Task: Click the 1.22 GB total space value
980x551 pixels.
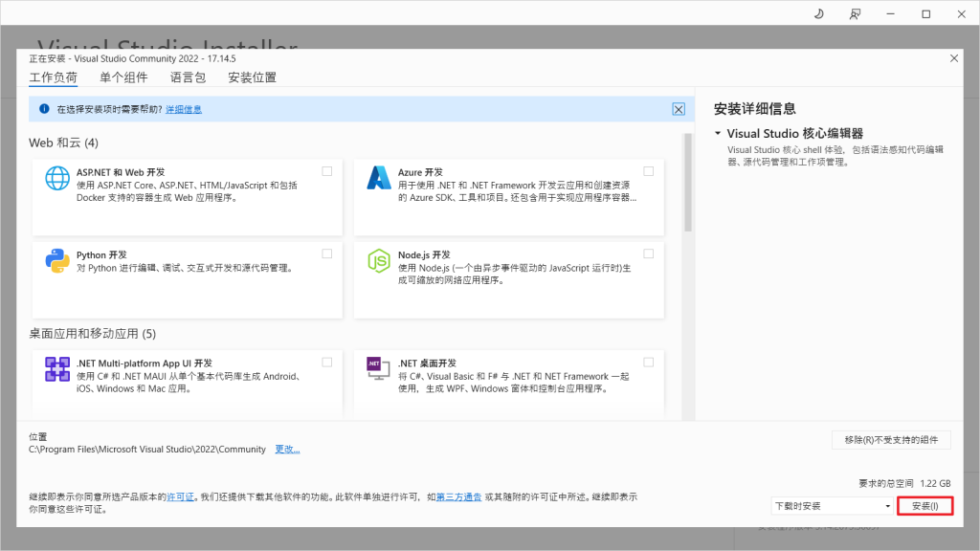Action: point(935,483)
